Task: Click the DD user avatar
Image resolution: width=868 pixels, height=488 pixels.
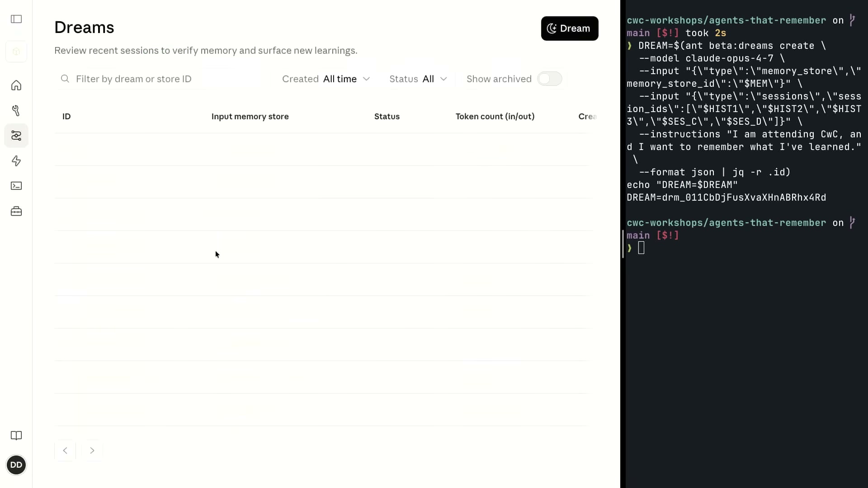Action: [x=16, y=465]
